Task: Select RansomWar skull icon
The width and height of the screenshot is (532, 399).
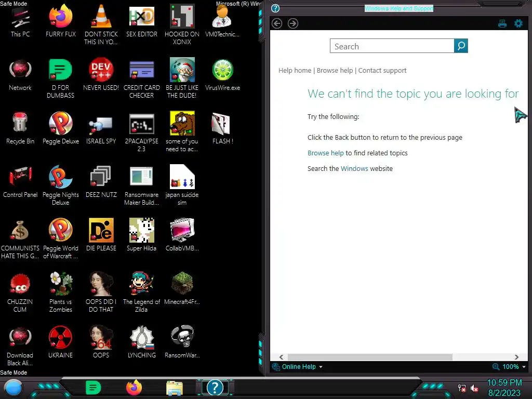Action: tap(182, 342)
